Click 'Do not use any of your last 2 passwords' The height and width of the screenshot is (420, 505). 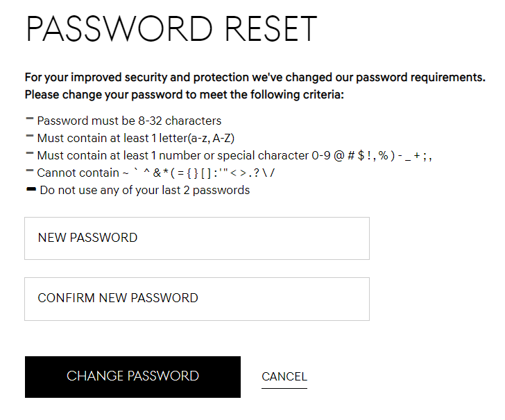click(x=145, y=190)
